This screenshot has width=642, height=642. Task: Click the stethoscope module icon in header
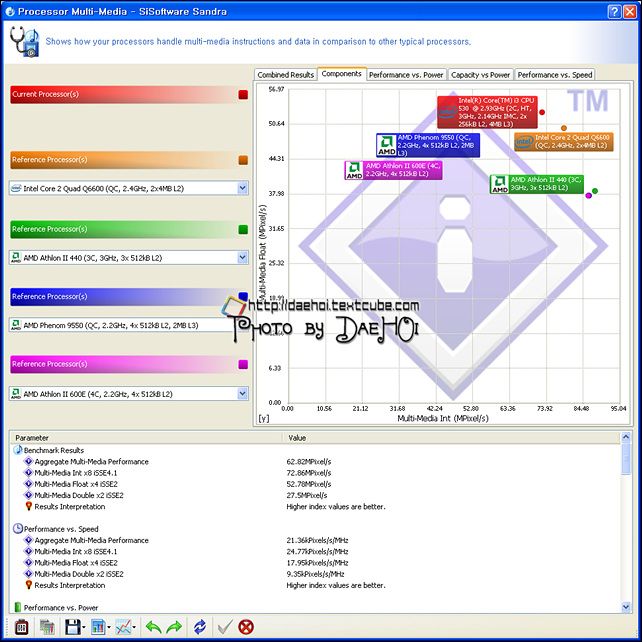point(24,42)
